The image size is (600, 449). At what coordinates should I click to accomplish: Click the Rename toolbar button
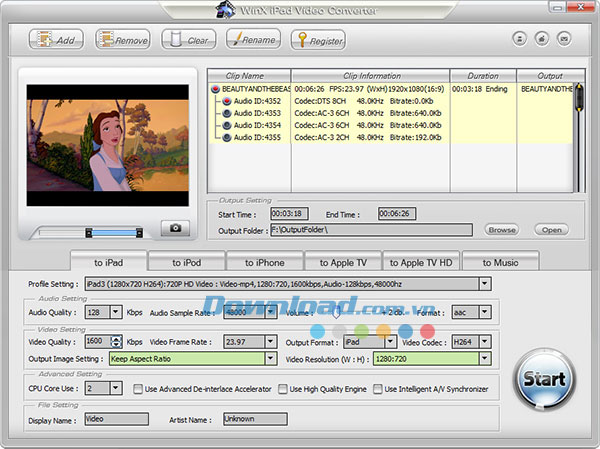pyautogui.click(x=253, y=39)
